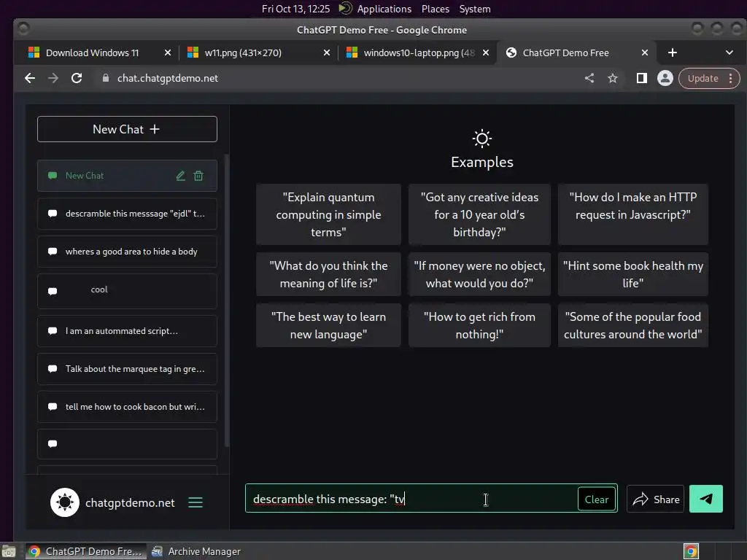Switch to the Download Windows 11 tab

(92, 52)
